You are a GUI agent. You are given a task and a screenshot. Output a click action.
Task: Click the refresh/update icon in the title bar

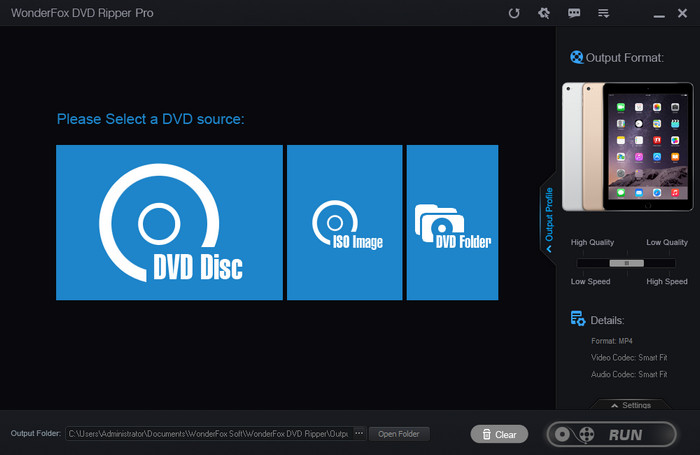pyautogui.click(x=514, y=13)
